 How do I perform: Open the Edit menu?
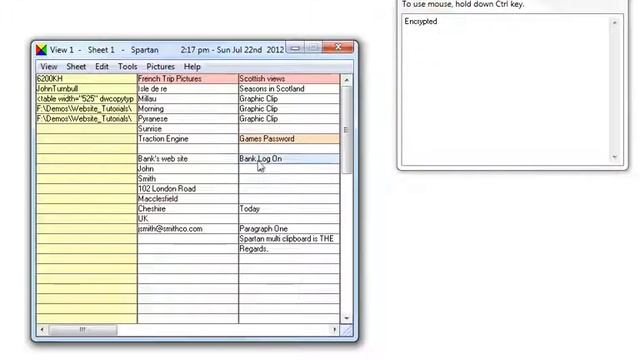(102, 67)
